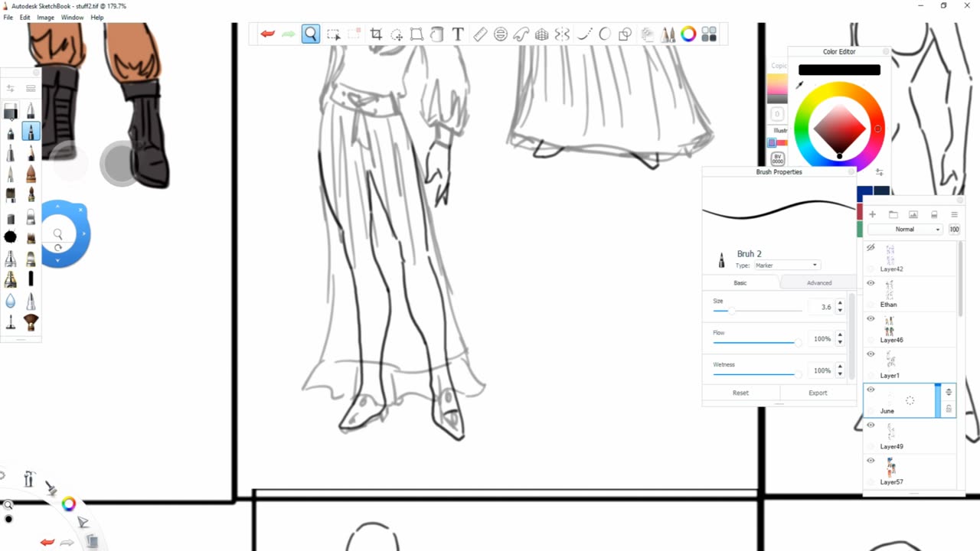Toggle the Symmetry tool
Viewport: 980px width, 551px height.
[x=562, y=34]
